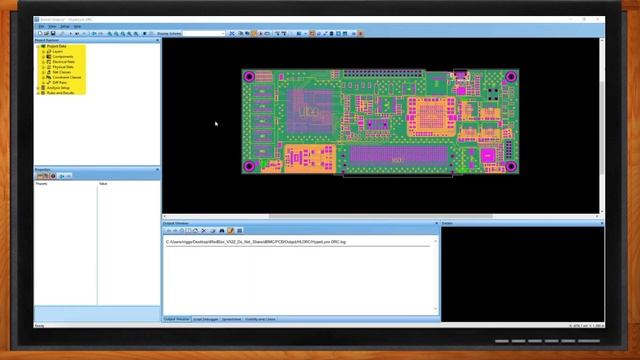The width and height of the screenshot is (640, 360).
Task: Expand the Components node expander
Action: 43,57
